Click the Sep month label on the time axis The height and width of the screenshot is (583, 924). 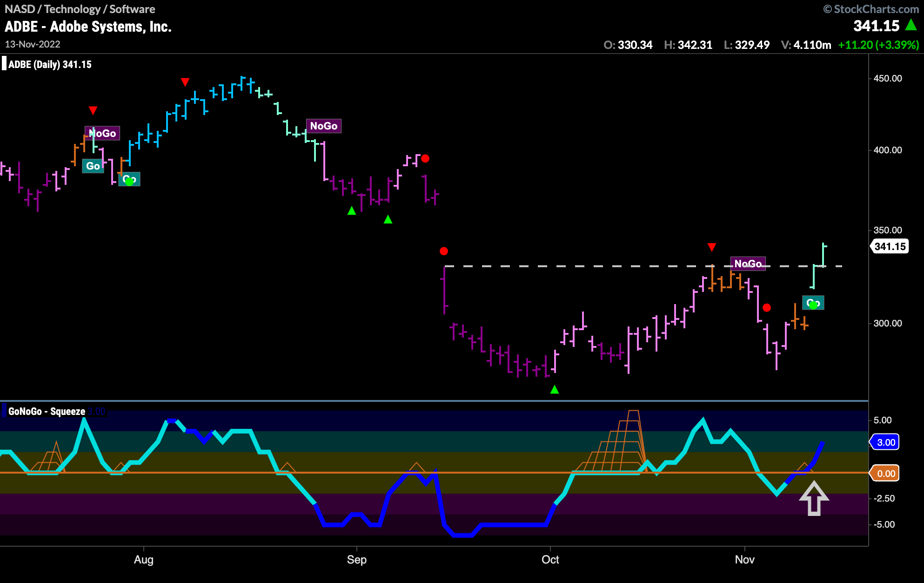(x=357, y=560)
